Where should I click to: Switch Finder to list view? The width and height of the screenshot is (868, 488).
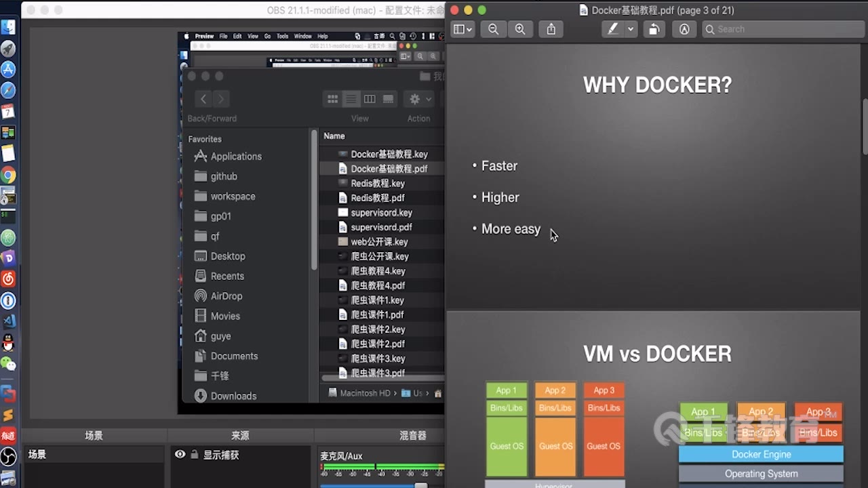tap(351, 99)
